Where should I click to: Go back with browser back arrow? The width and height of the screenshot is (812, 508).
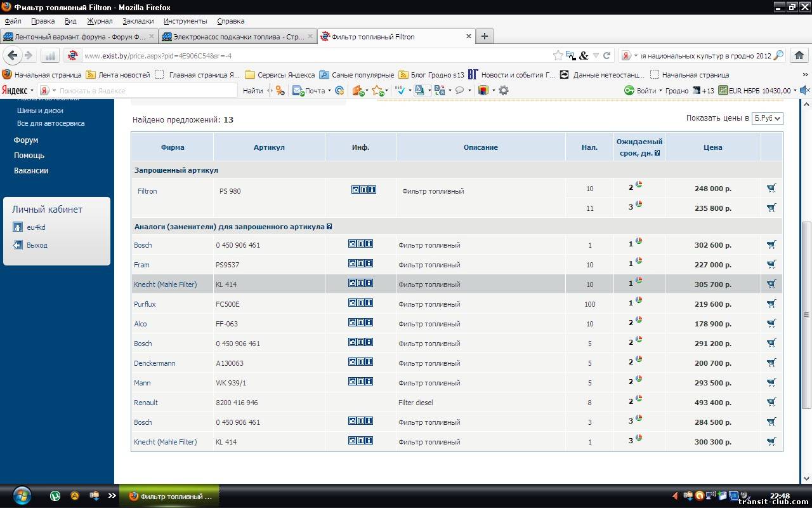click(13, 55)
